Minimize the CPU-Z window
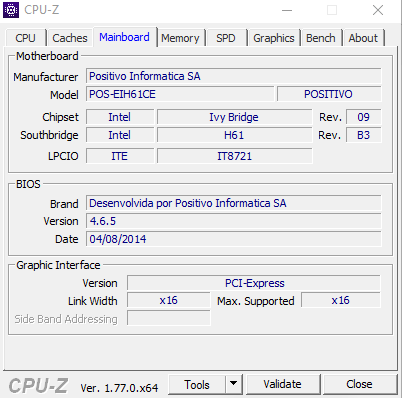Viewport: 402px width, 398px height. click(x=287, y=10)
